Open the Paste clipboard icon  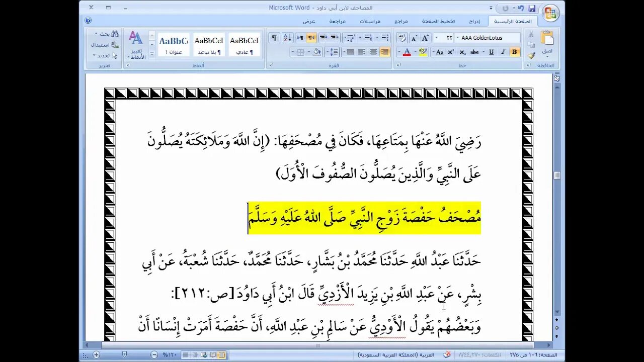tap(547, 38)
